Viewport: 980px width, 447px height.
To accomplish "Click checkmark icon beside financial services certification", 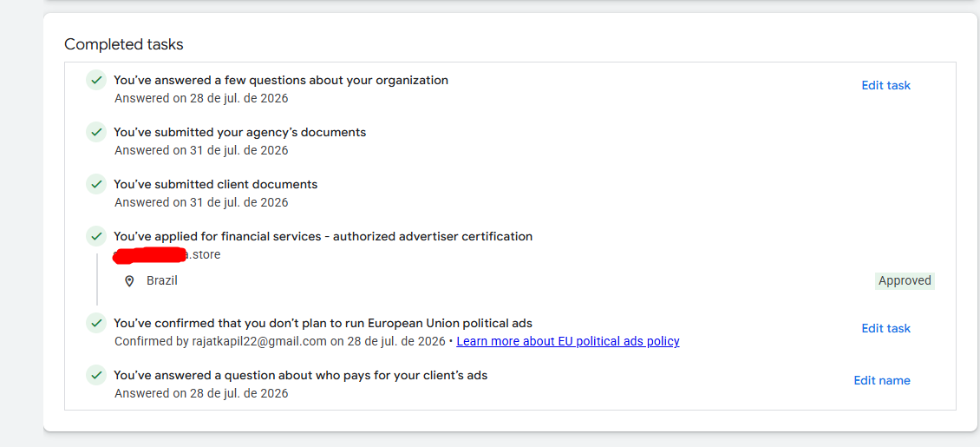I will point(96,236).
